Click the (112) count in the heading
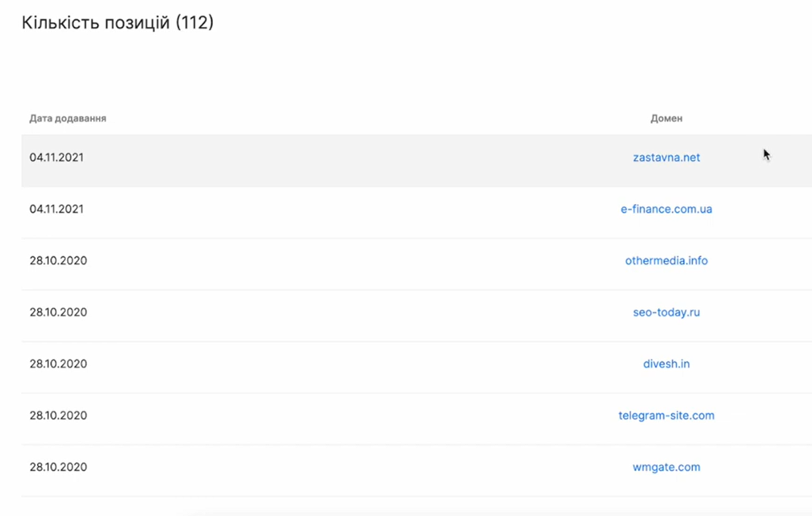The width and height of the screenshot is (812, 516). pyautogui.click(x=195, y=23)
